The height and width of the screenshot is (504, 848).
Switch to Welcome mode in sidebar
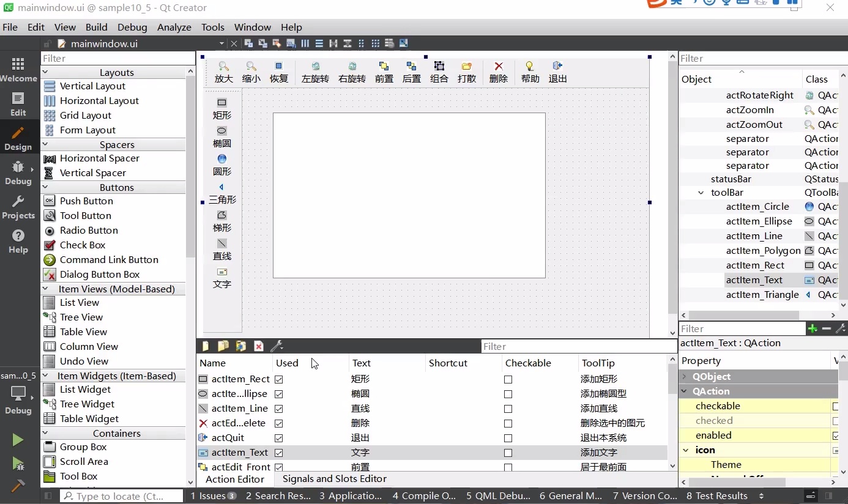[x=18, y=70]
